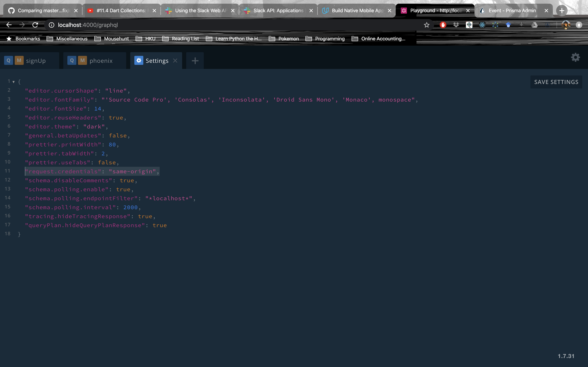Image resolution: width=588 pixels, height=367 pixels.
Task: Close the Settings tab
Action: [x=175, y=60]
